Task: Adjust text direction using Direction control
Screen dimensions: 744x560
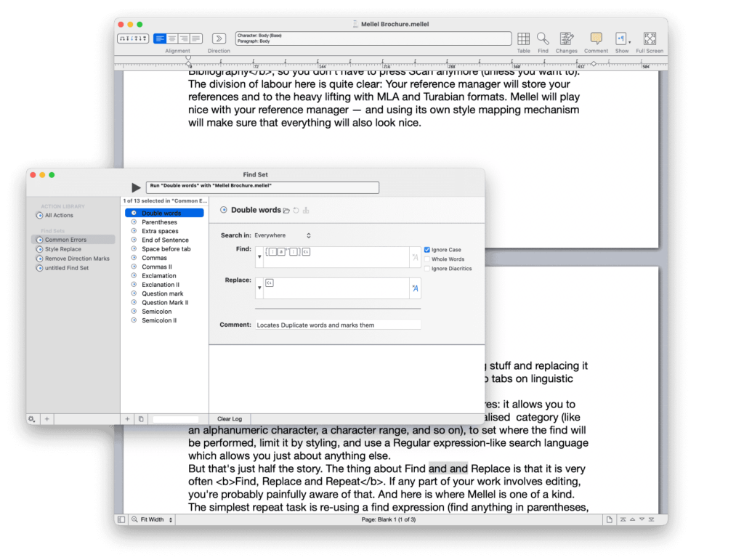Action: point(219,37)
